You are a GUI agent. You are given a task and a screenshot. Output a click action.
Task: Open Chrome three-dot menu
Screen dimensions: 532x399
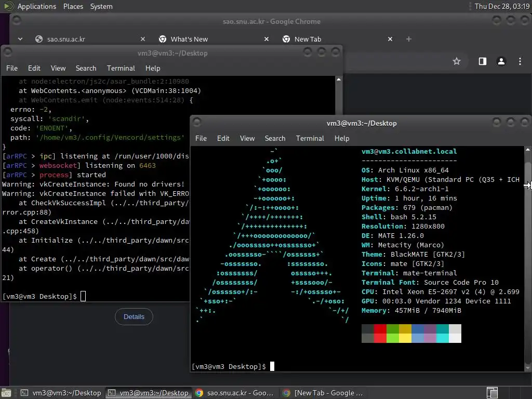point(520,61)
